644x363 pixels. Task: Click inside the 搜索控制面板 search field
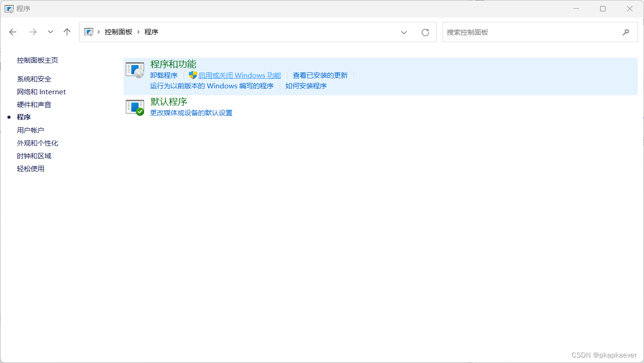503,32
